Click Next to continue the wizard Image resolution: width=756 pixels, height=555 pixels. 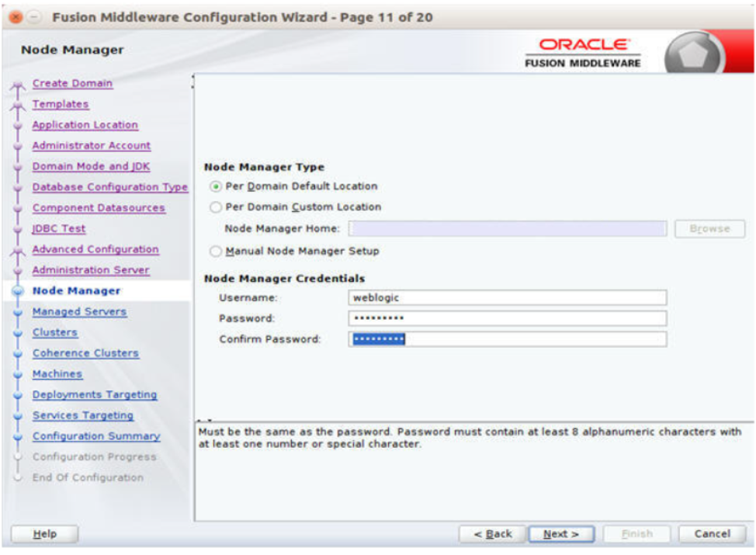click(561, 534)
